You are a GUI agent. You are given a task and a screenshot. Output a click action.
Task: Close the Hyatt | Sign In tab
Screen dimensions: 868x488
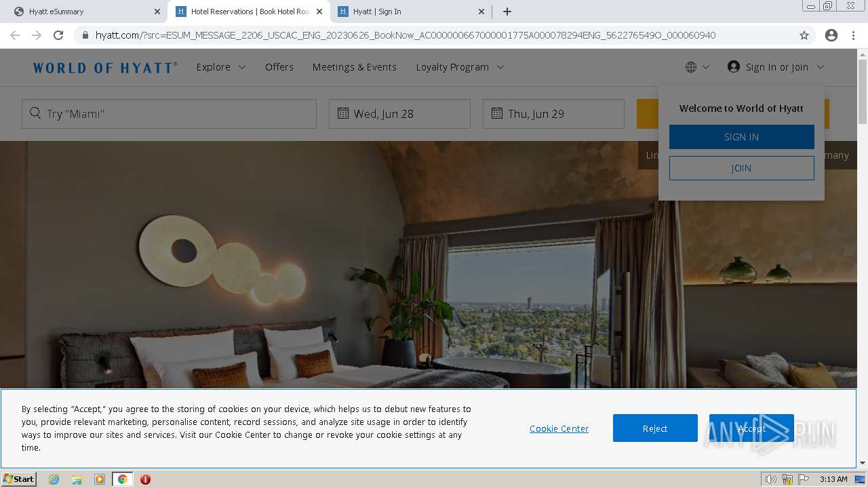click(481, 12)
